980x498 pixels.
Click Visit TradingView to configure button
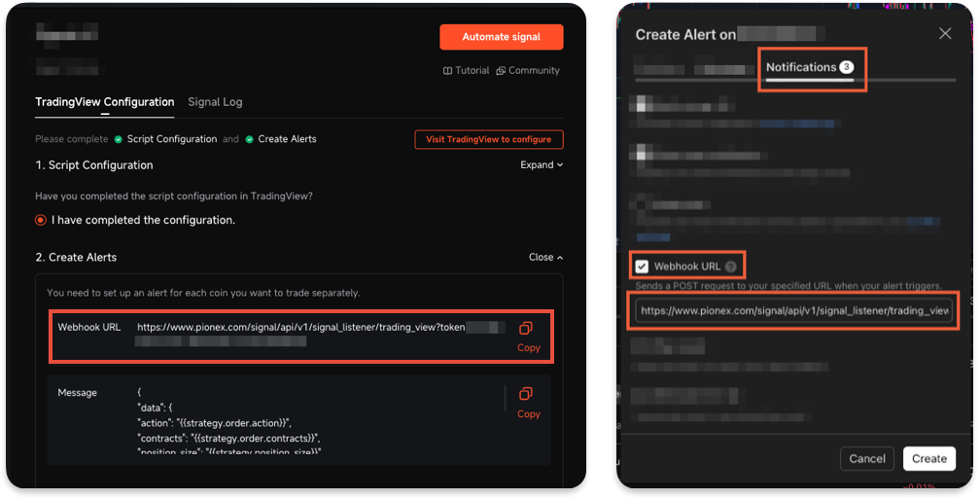click(x=489, y=139)
